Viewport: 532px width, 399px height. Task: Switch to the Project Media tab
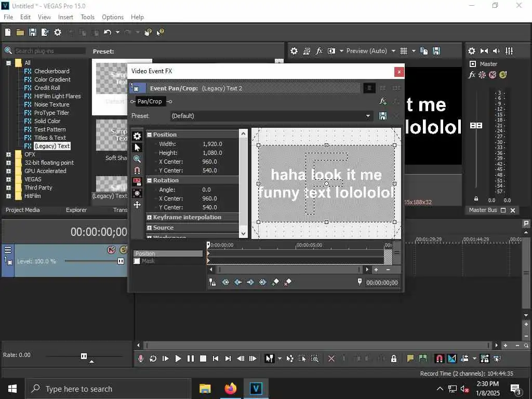pos(23,210)
